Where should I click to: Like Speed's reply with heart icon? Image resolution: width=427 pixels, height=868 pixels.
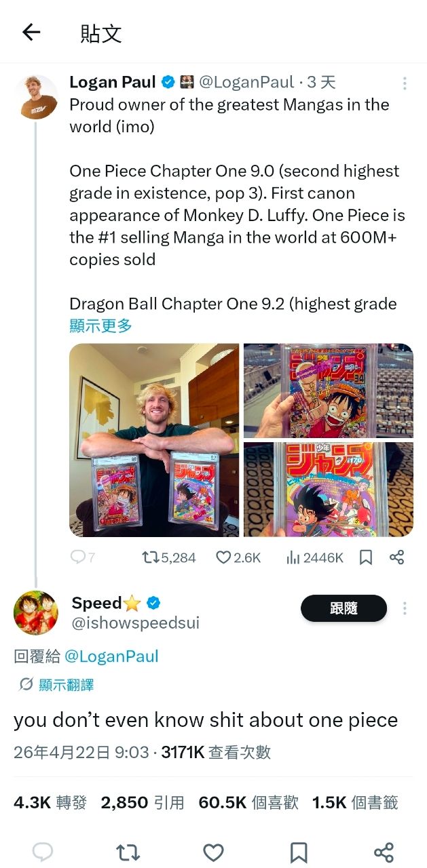(x=214, y=852)
